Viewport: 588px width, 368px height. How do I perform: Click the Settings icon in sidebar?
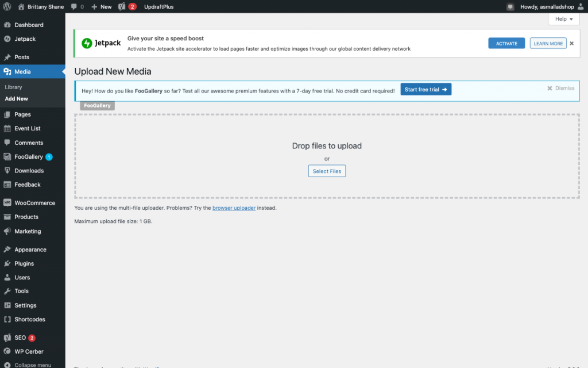click(x=7, y=305)
